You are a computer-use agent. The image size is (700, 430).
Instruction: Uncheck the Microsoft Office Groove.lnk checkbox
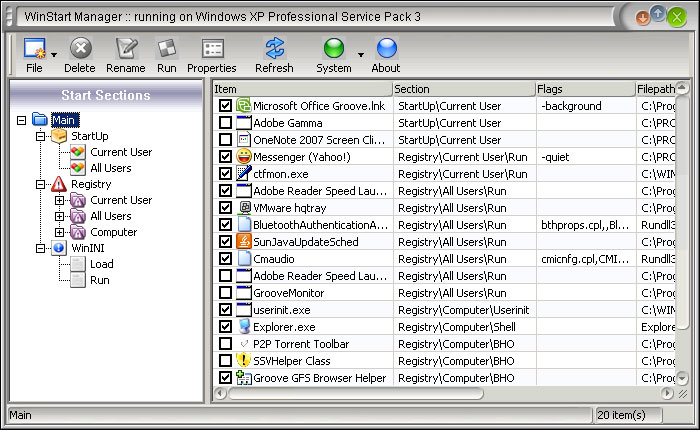225,105
